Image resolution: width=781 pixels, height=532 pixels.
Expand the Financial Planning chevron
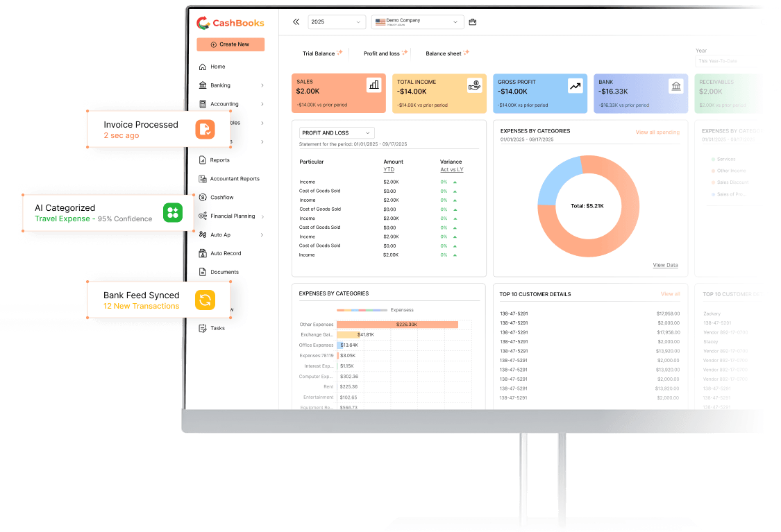click(x=262, y=216)
